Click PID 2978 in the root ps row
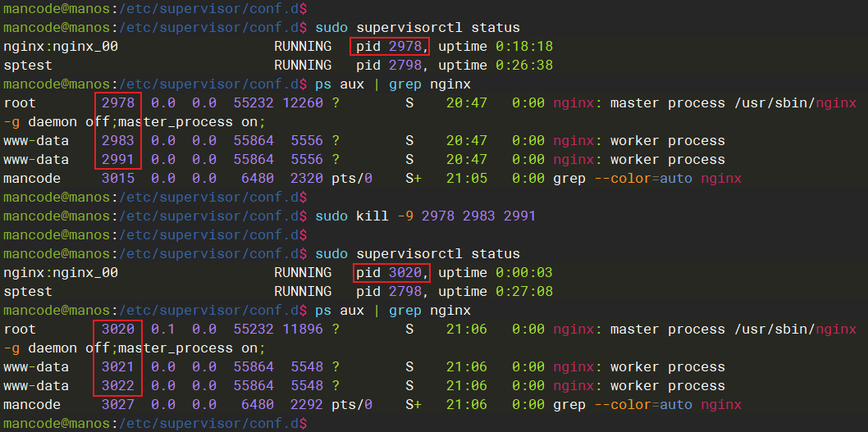Image resolution: width=868 pixels, height=432 pixels. point(118,103)
